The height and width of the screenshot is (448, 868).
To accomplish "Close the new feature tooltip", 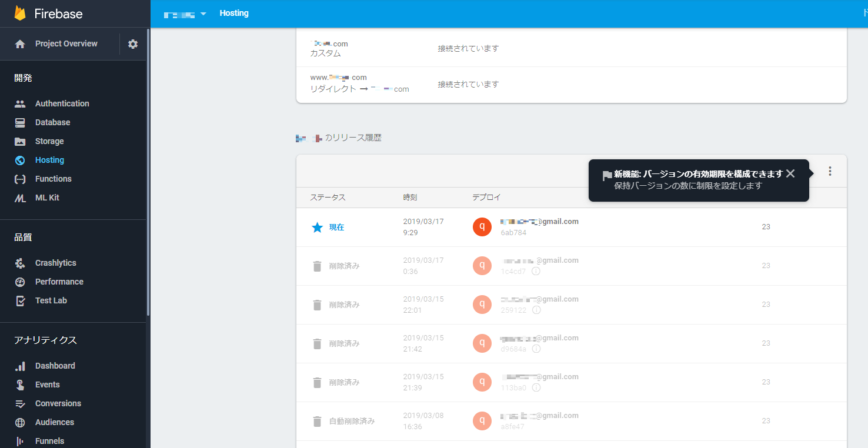I will coord(790,173).
